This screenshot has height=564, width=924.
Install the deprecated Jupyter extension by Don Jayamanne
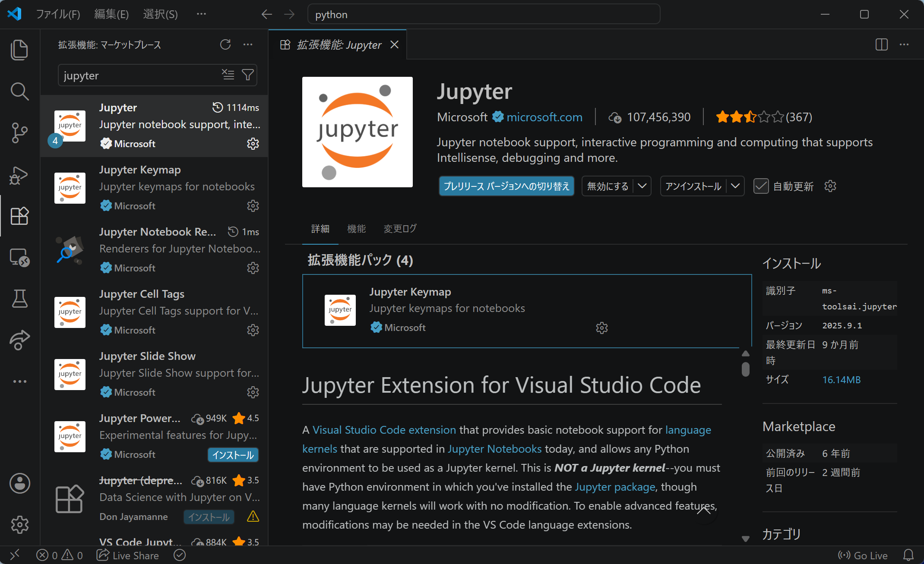pos(209,517)
